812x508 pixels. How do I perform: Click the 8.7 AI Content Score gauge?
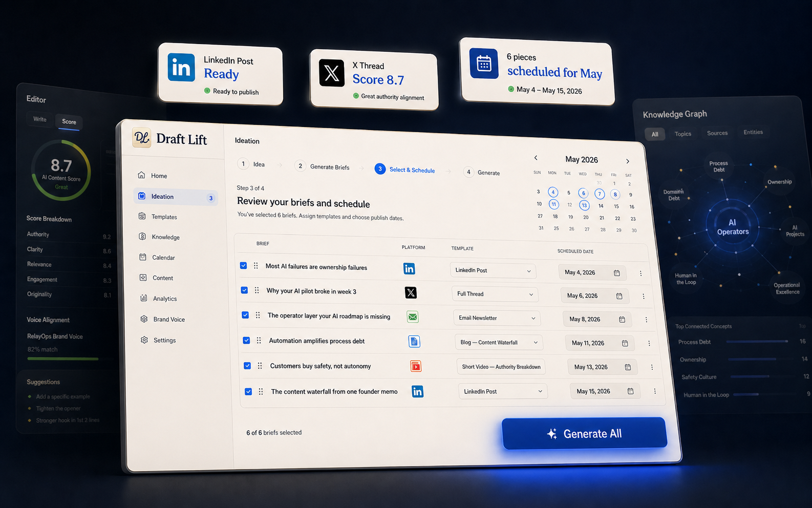(61, 171)
